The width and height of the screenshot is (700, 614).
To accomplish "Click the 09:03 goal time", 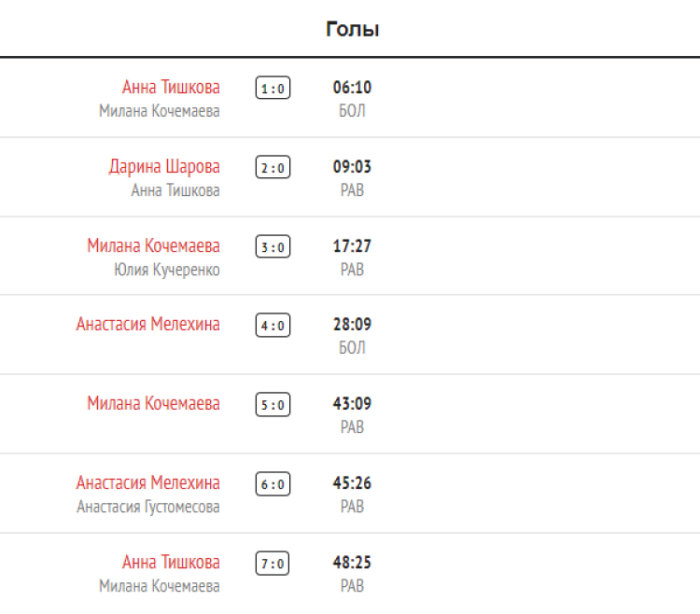I will pos(352,167).
